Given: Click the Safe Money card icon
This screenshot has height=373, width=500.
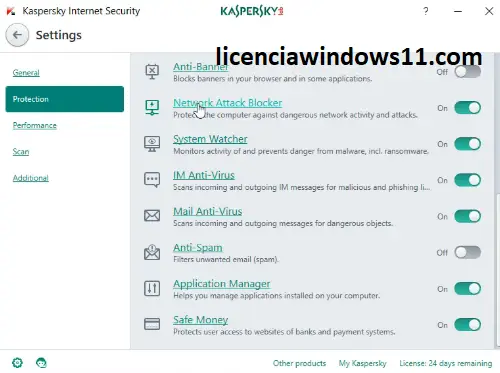Looking at the screenshot, I should point(152,324).
